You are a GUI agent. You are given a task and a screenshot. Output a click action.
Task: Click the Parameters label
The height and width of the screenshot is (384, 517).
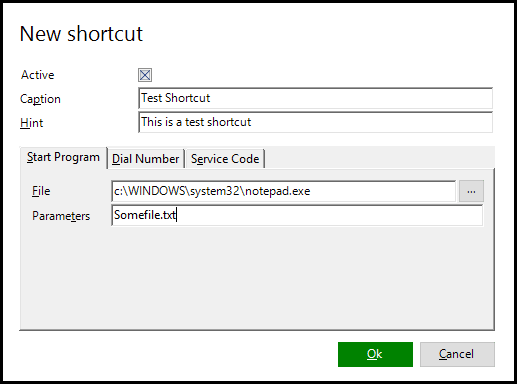coord(61,216)
